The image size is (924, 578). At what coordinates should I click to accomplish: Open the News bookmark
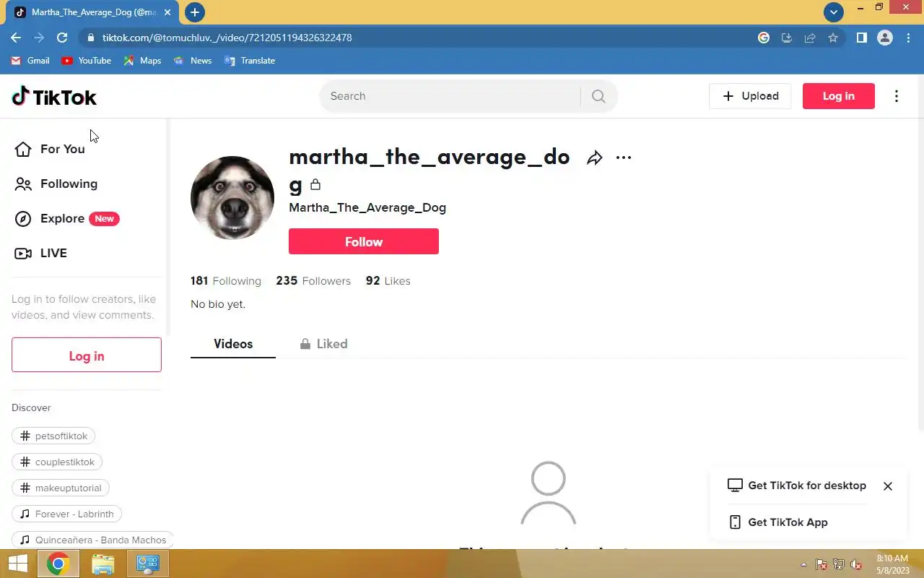(x=193, y=61)
